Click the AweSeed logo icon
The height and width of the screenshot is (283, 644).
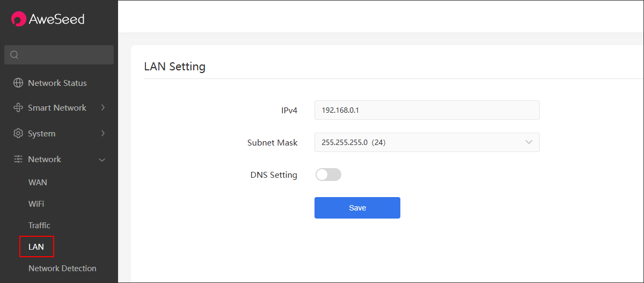pos(19,19)
